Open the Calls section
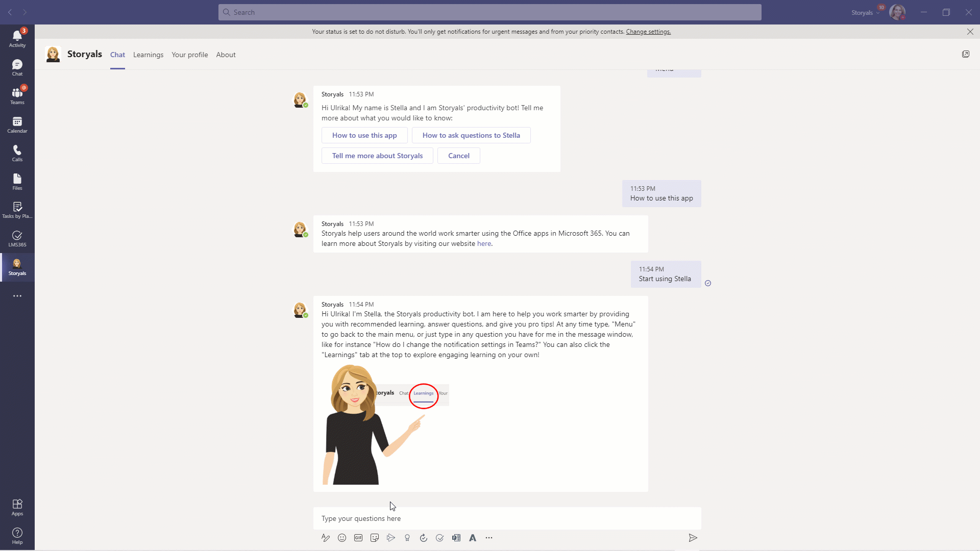This screenshot has height=551, width=980. (x=17, y=153)
